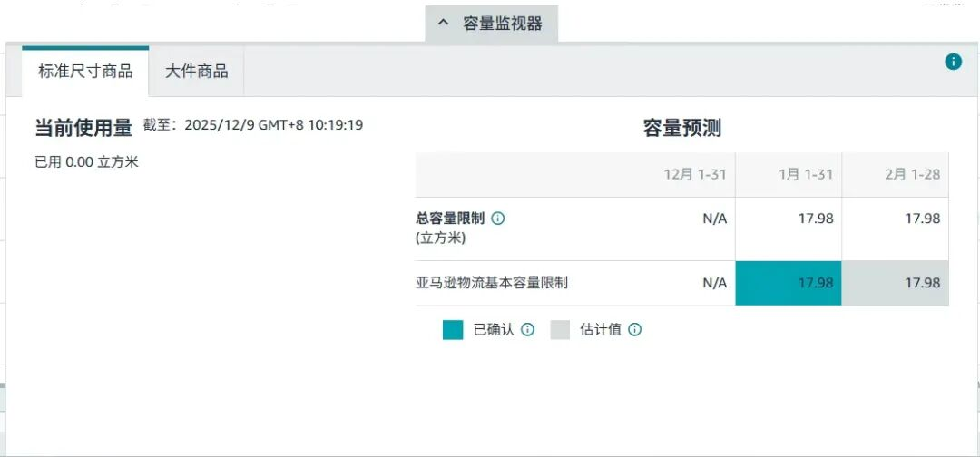Click the 总容量限制 row label
980x457 pixels.
pyautogui.click(x=449, y=219)
